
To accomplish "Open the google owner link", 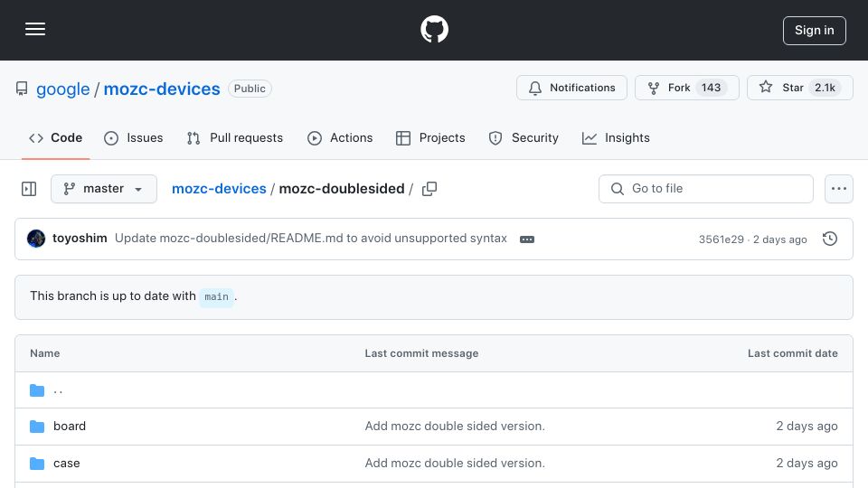I will pyautogui.click(x=62, y=89).
